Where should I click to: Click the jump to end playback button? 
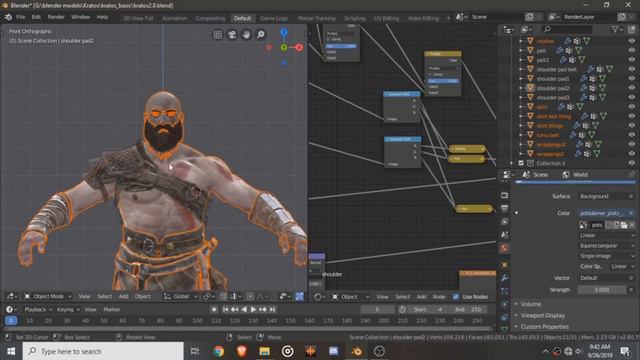pyautogui.click(x=272, y=309)
